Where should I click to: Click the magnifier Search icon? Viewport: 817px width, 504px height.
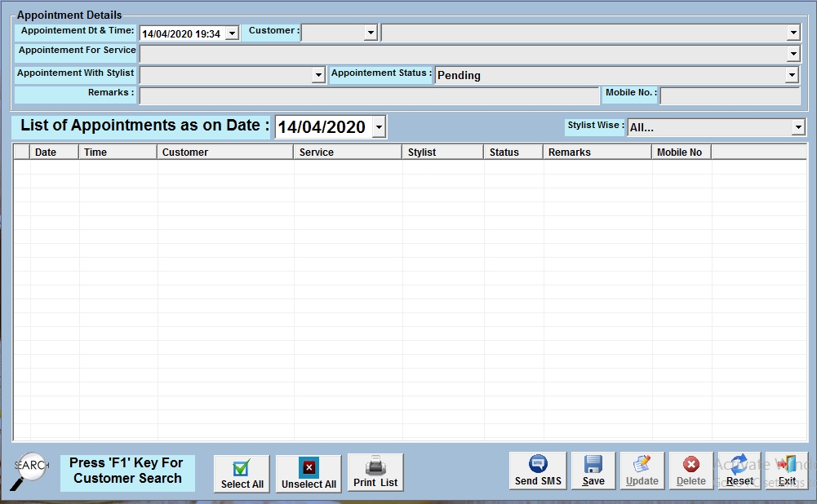point(29,471)
